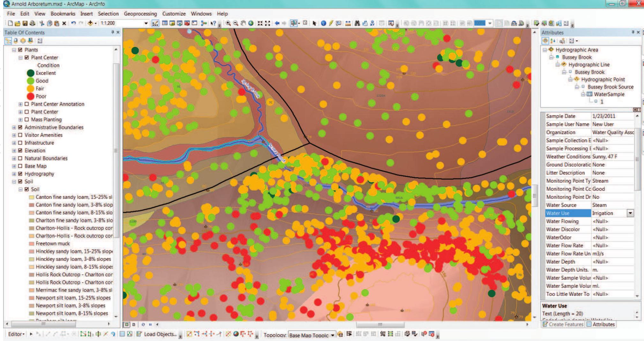Click the Add Data button icon
The height and width of the screenshot is (341, 644).
point(90,23)
